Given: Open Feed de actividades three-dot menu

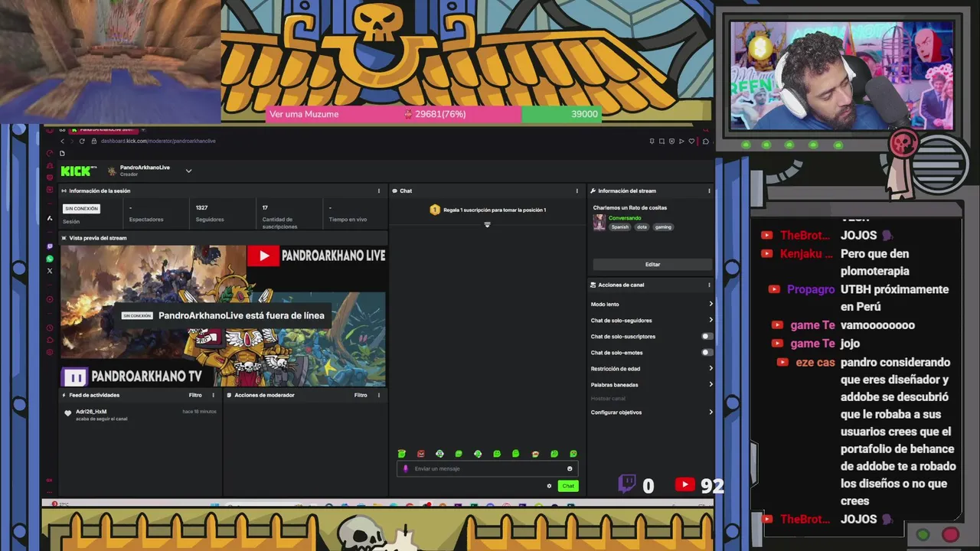Looking at the screenshot, I should [213, 395].
